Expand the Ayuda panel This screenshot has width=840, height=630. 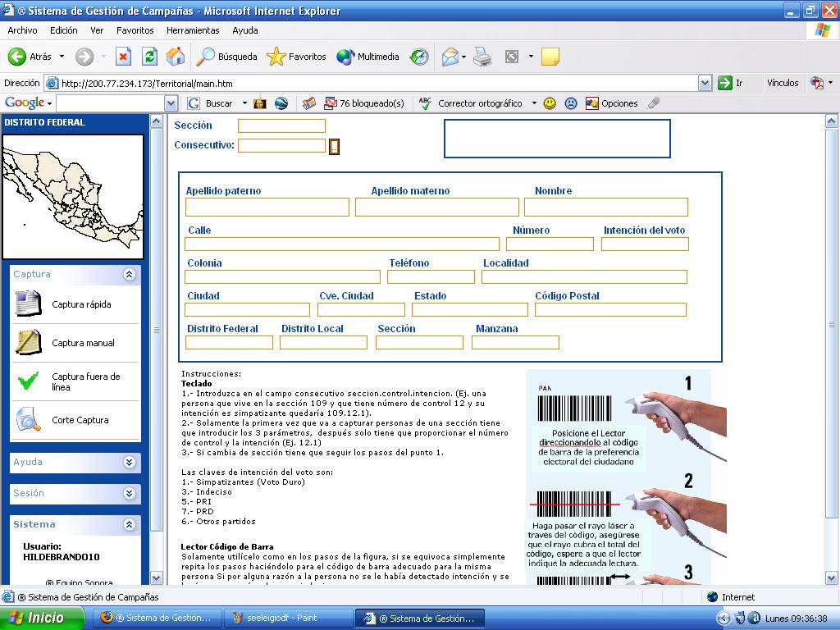pyautogui.click(x=129, y=462)
